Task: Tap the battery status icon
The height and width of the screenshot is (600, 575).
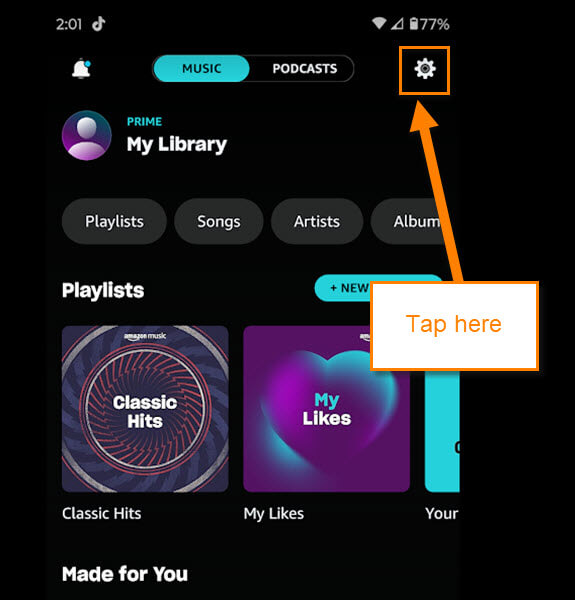Action: 414,24
